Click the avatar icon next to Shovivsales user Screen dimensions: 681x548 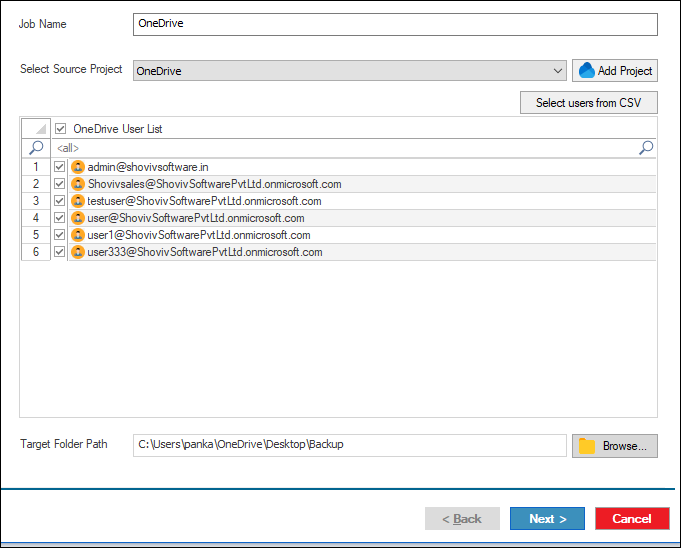point(78,184)
